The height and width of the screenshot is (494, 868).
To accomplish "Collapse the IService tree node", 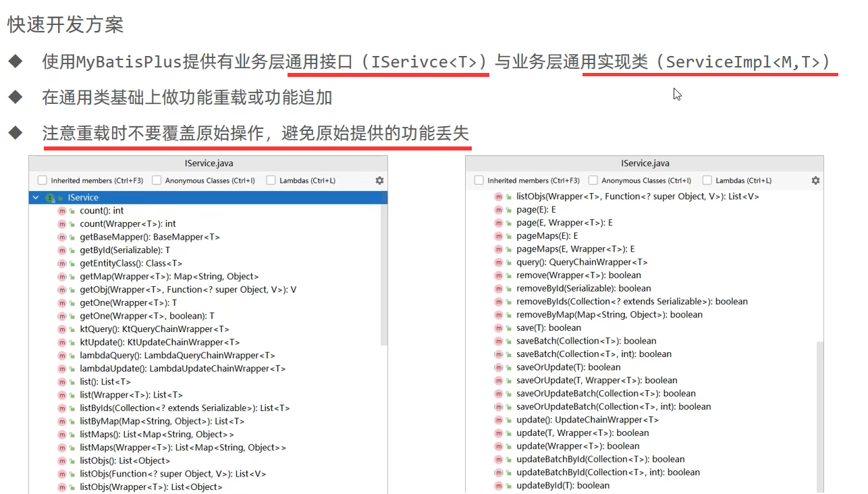I will point(36,198).
